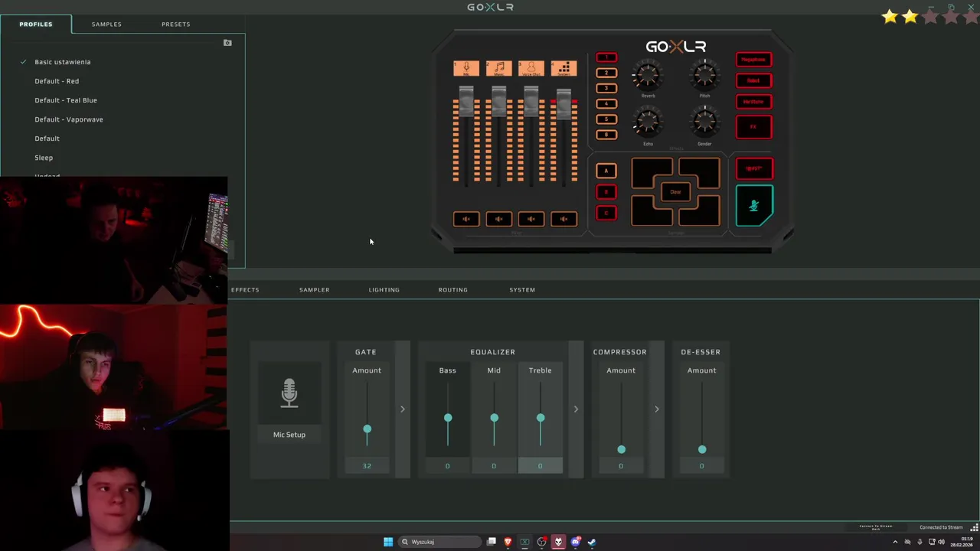Toggle the teal mic mute button
This screenshot has height=551, width=980.
click(754, 205)
